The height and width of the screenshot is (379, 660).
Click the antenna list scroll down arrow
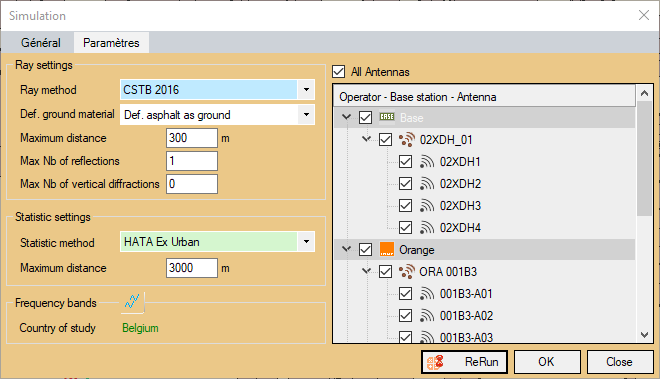[x=644, y=335]
